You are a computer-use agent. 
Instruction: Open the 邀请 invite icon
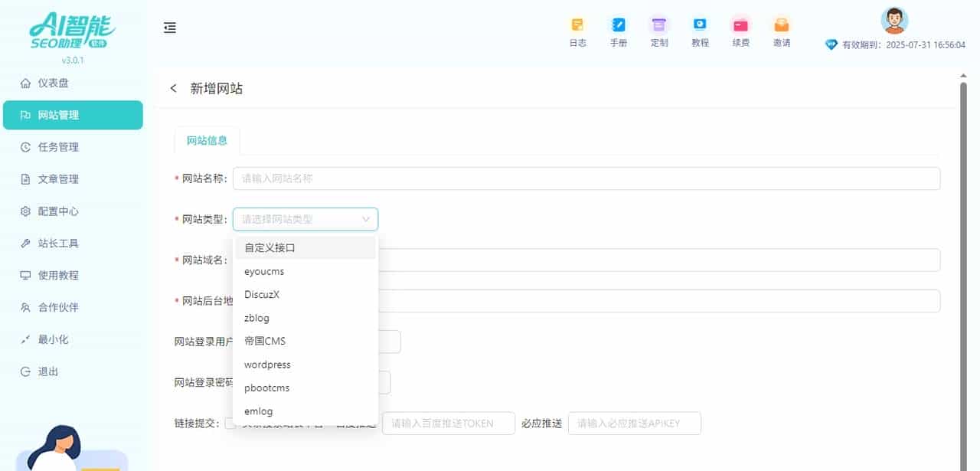click(781, 29)
